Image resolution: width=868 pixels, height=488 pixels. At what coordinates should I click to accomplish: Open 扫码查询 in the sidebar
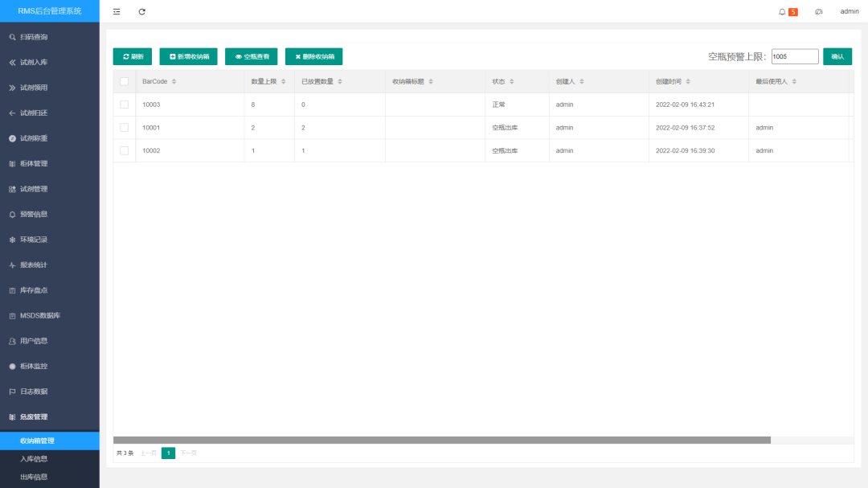[x=50, y=37]
